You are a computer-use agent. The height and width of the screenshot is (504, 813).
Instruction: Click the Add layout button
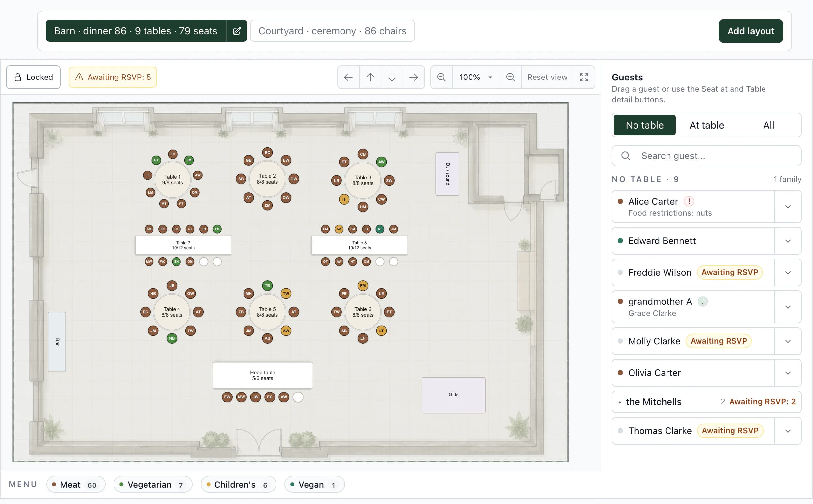(750, 31)
